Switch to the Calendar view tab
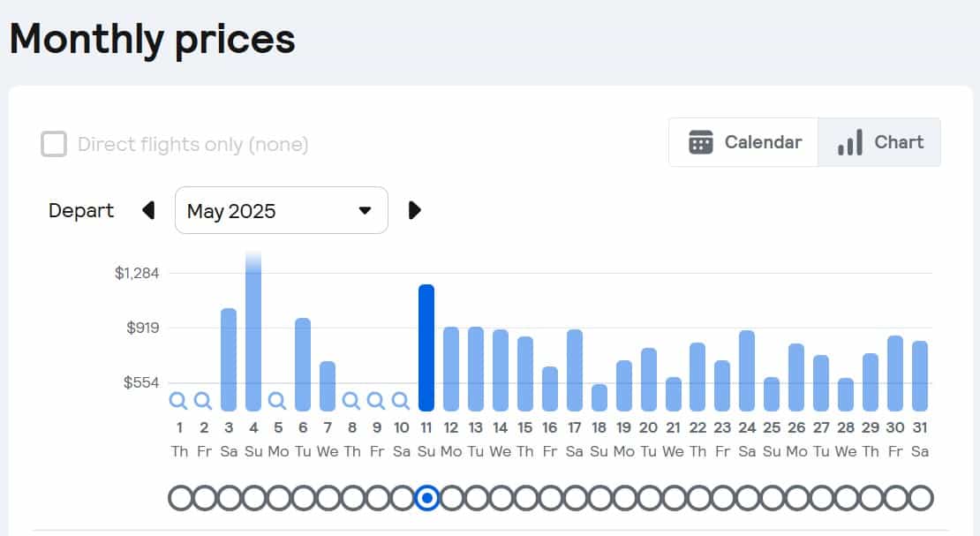980x536 pixels. [744, 142]
